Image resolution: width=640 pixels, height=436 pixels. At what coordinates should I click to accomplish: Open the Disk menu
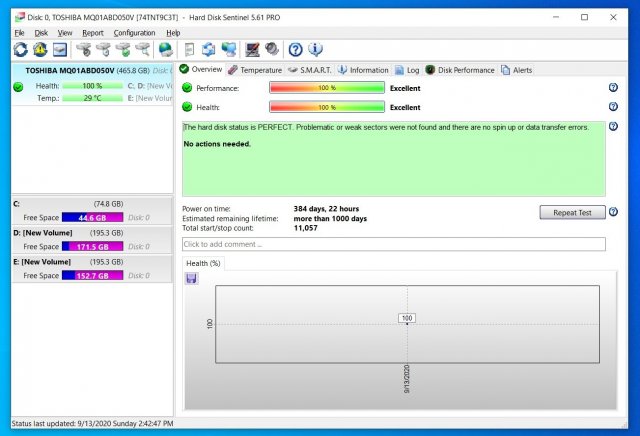pyautogui.click(x=41, y=33)
